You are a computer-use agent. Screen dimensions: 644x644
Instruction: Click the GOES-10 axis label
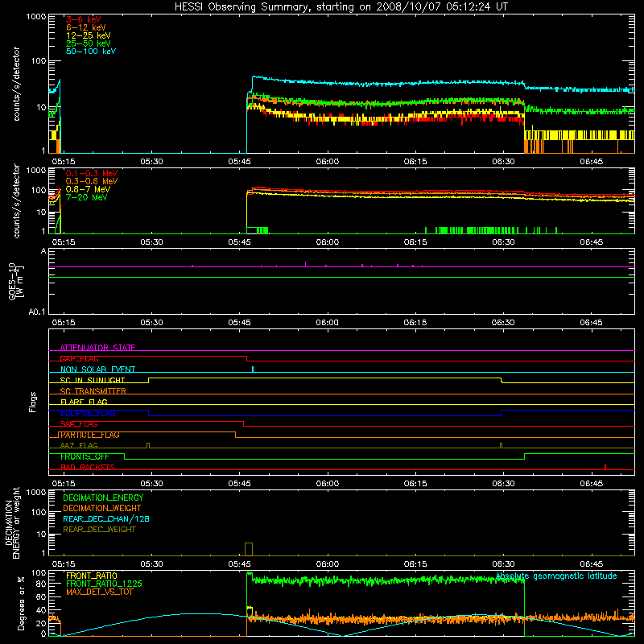coord(16,282)
